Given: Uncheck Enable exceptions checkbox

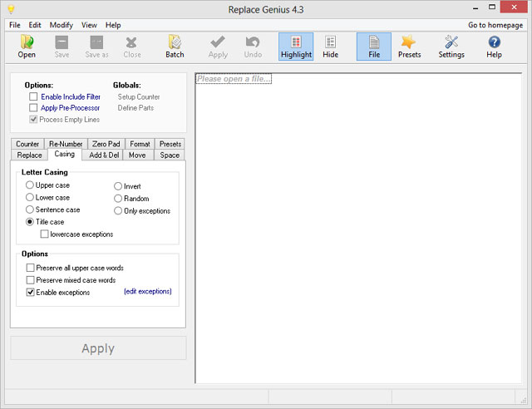Looking at the screenshot, I should click(30, 293).
